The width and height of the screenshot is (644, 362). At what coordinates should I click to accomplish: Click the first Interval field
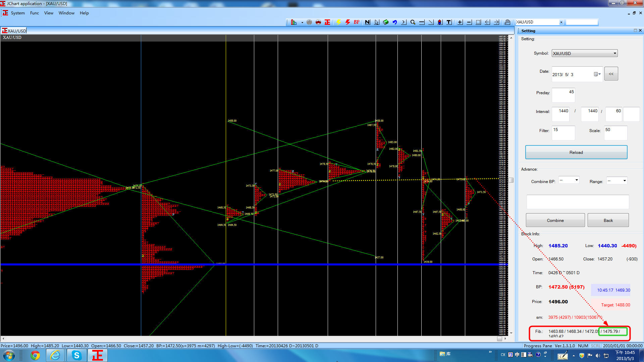pos(561,114)
